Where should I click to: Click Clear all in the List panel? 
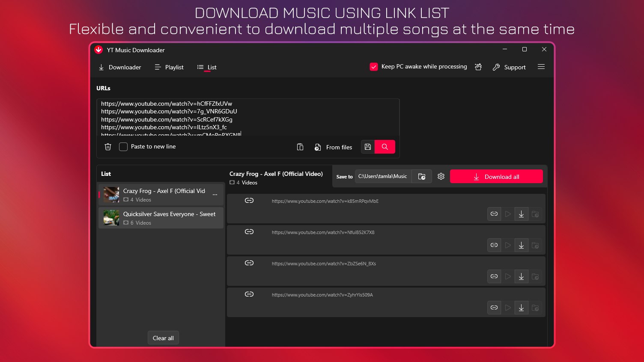point(163,338)
